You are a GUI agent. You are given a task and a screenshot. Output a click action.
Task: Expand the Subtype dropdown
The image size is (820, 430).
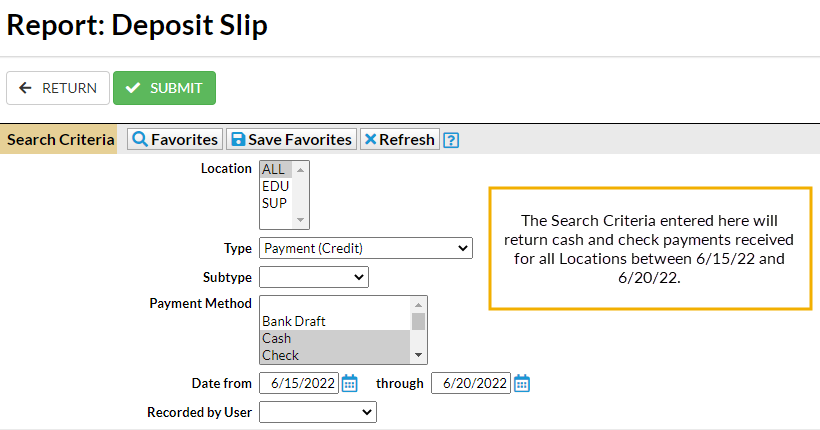tap(314, 277)
